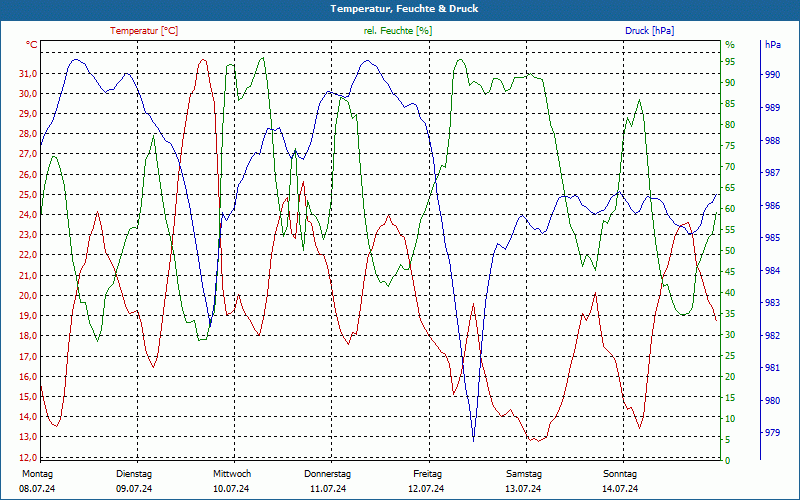
Task: Click the blue '985' pressure axis tick
Action: (773, 237)
